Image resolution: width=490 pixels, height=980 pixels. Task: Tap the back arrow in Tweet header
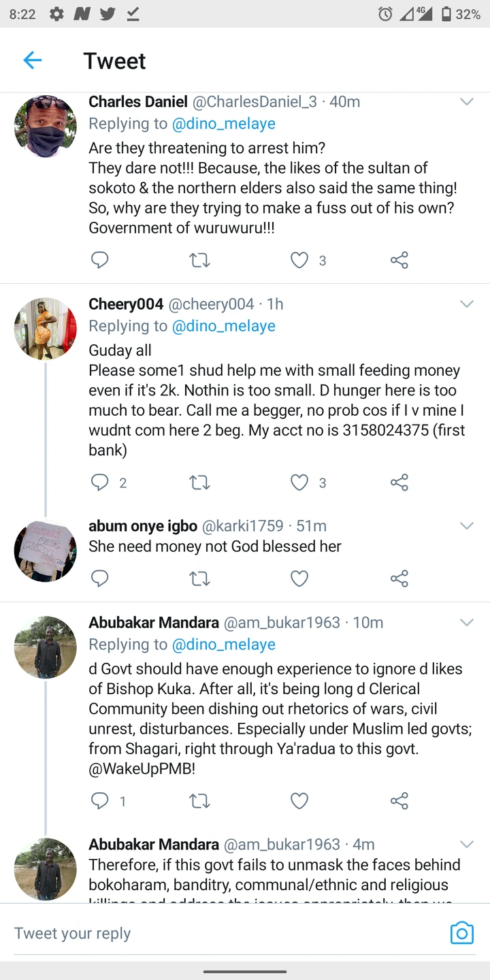pyautogui.click(x=32, y=61)
